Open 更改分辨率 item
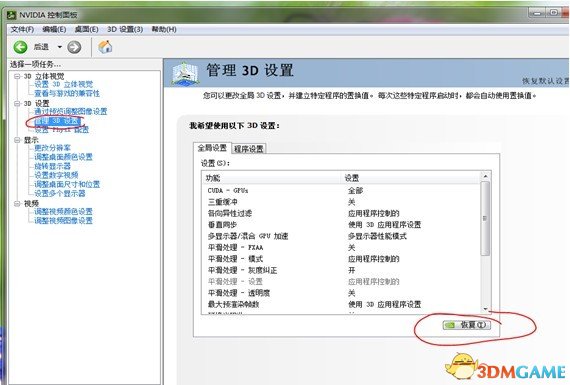Viewport: 570px width, 385px height. pos(52,148)
